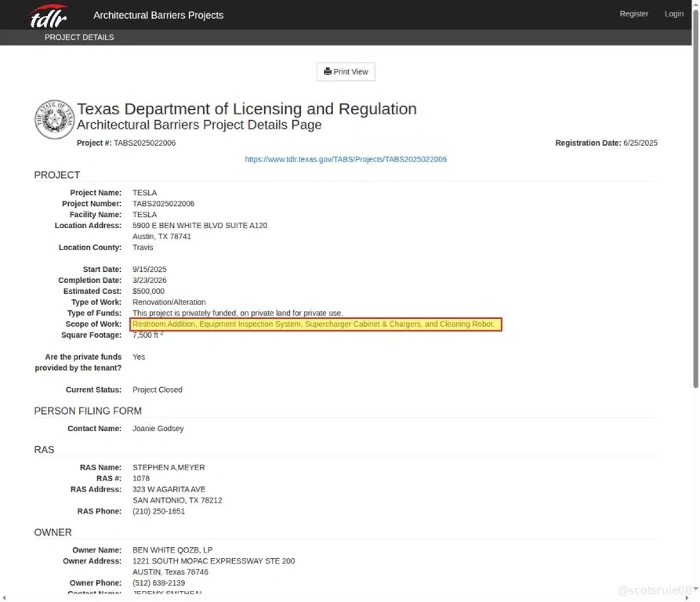The image size is (700, 602).
Task: Select project number TABS2025022006 beside Project #
Action: 145,143
